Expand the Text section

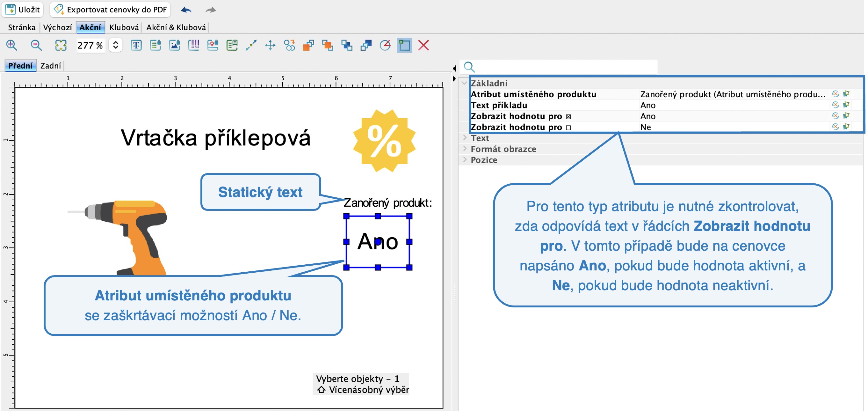tap(465, 138)
